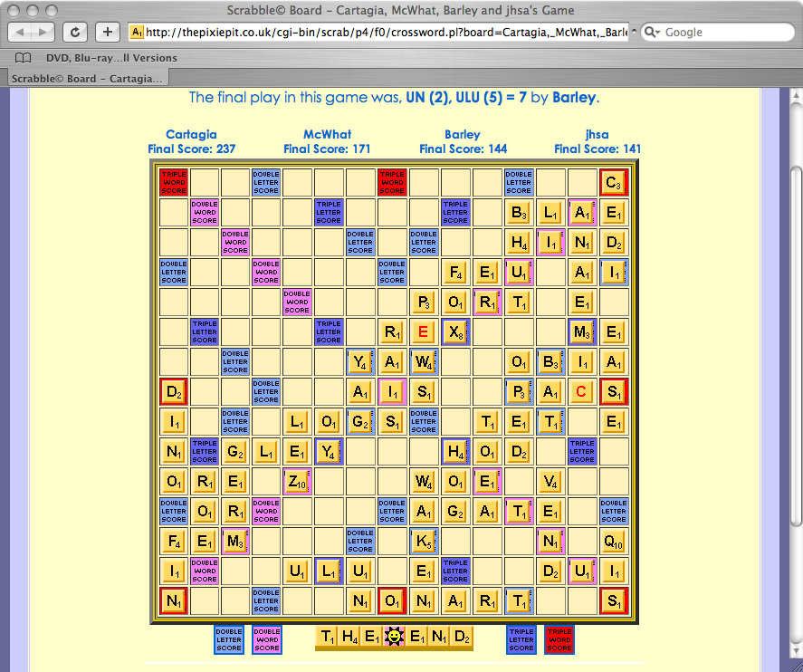Click the X8 tile on the board
The image size is (803, 672).
coord(455,332)
